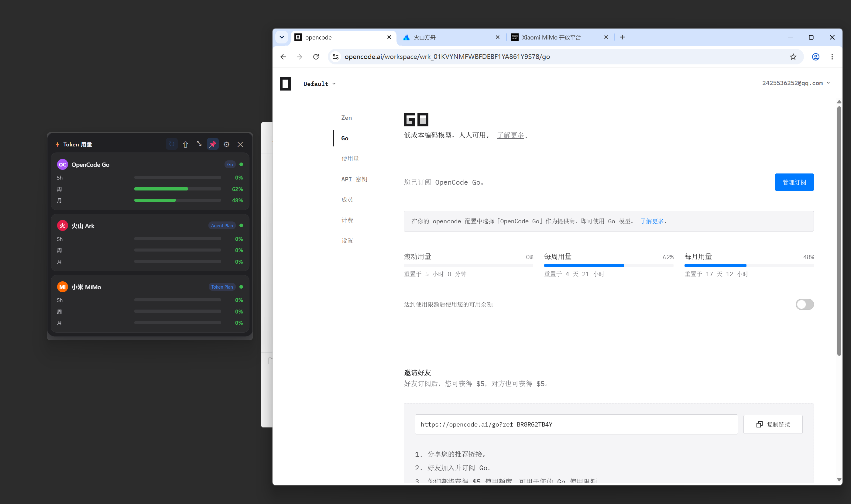851x504 pixels.
Task: Open site information icon in address bar
Action: tap(335, 57)
